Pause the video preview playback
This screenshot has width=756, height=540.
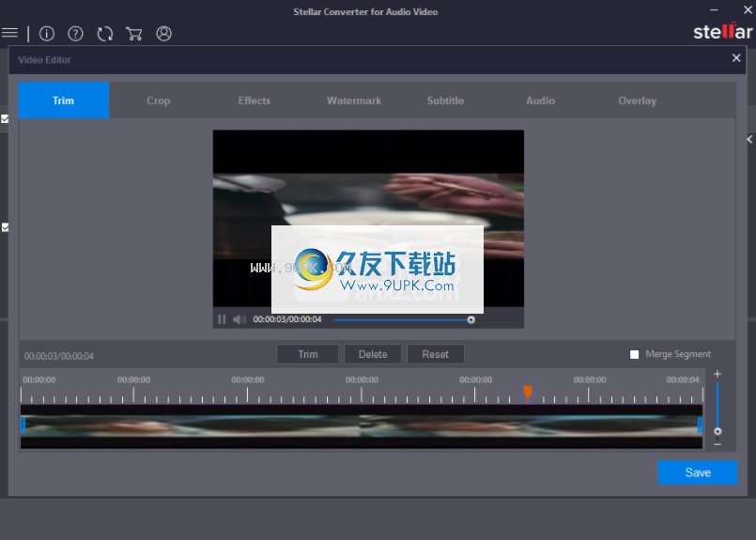tap(222, 319)
